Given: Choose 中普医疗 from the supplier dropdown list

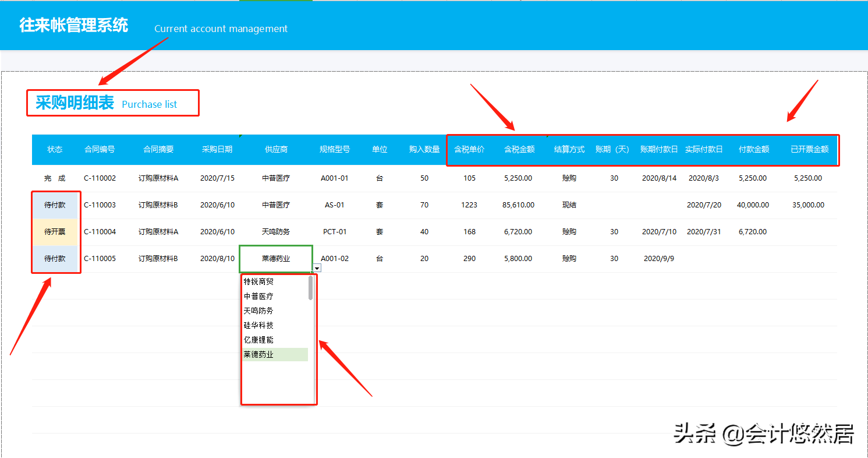Looking at the screenshot, I should click(x=258, y=296).
